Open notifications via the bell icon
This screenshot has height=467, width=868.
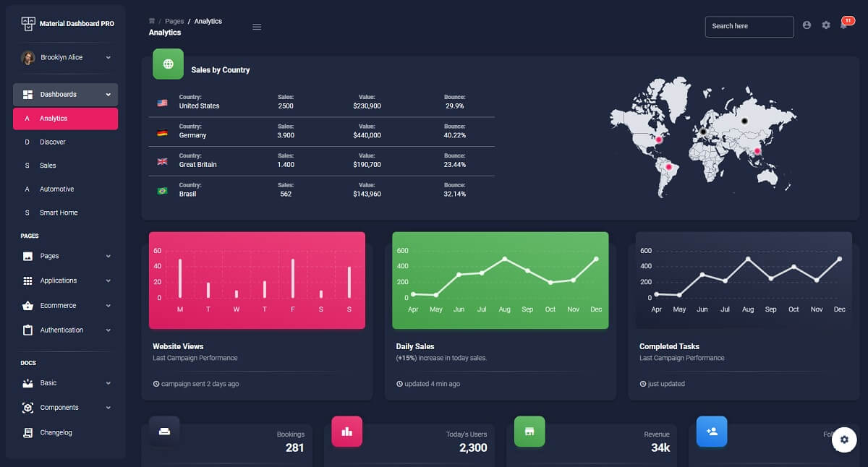coord(845,25)
